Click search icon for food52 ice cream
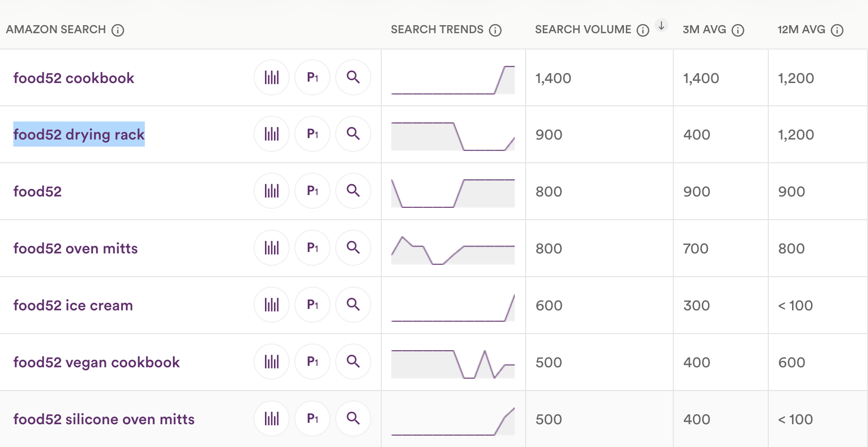Screen dimensions: 868x447 click(x=353, y=305)
